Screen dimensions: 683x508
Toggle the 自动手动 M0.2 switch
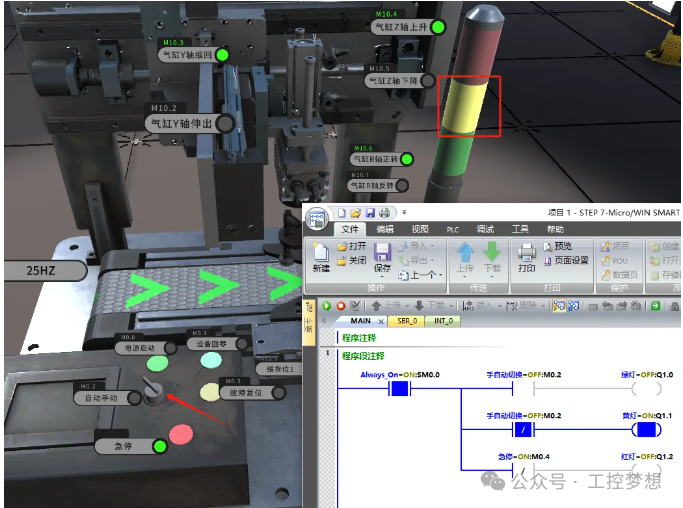tap(134, 398)
